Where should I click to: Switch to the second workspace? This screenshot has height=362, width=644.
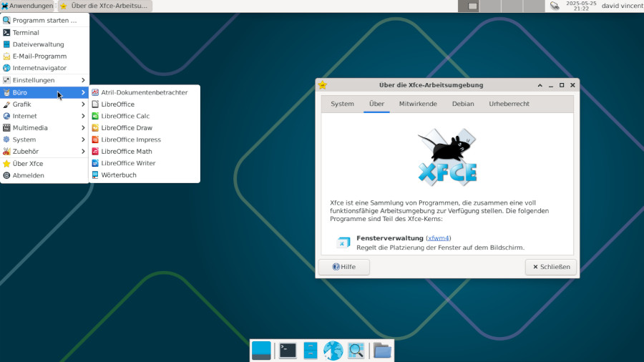click(x=490, y=6)
